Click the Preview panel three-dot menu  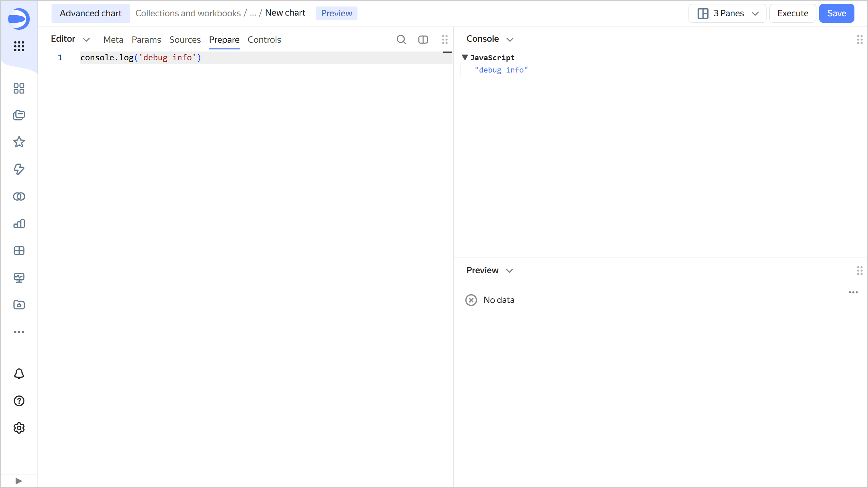pyautogui.click(x=853, y=292)
